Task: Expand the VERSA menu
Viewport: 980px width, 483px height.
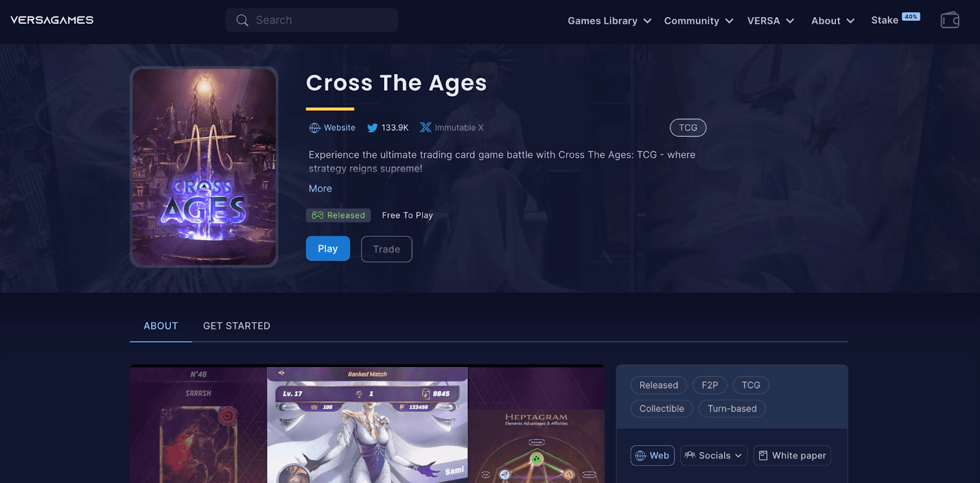Action: coord(771,21)
